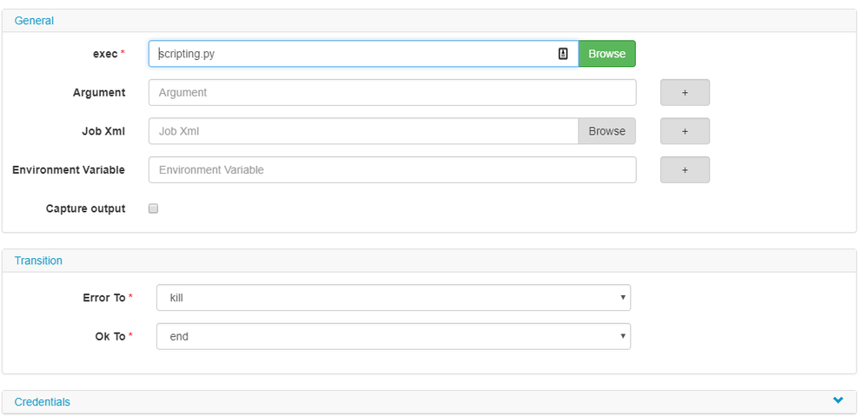The width and height of the screenshot is (868, 416).
Task: Add another Job Xml with the plus button
Action: click(685, 131)
